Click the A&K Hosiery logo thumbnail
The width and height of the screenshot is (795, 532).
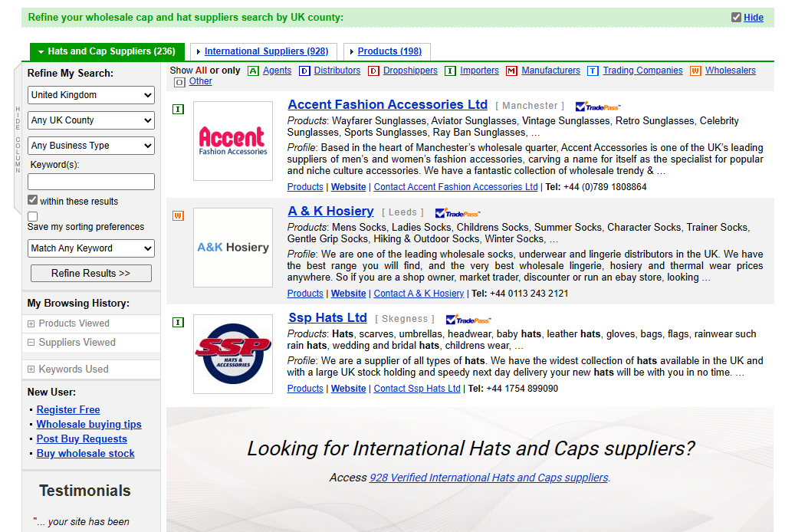[x=233, y=248]
